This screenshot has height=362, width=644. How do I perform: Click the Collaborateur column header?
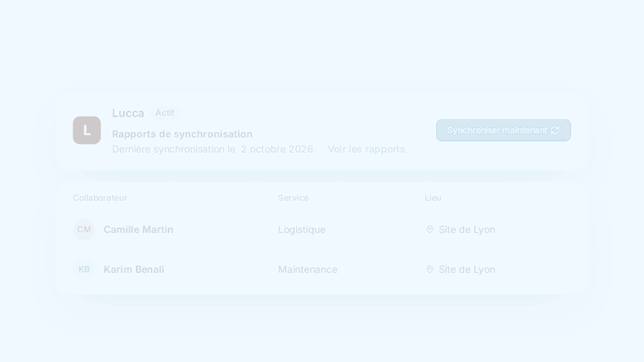(100, 198)
